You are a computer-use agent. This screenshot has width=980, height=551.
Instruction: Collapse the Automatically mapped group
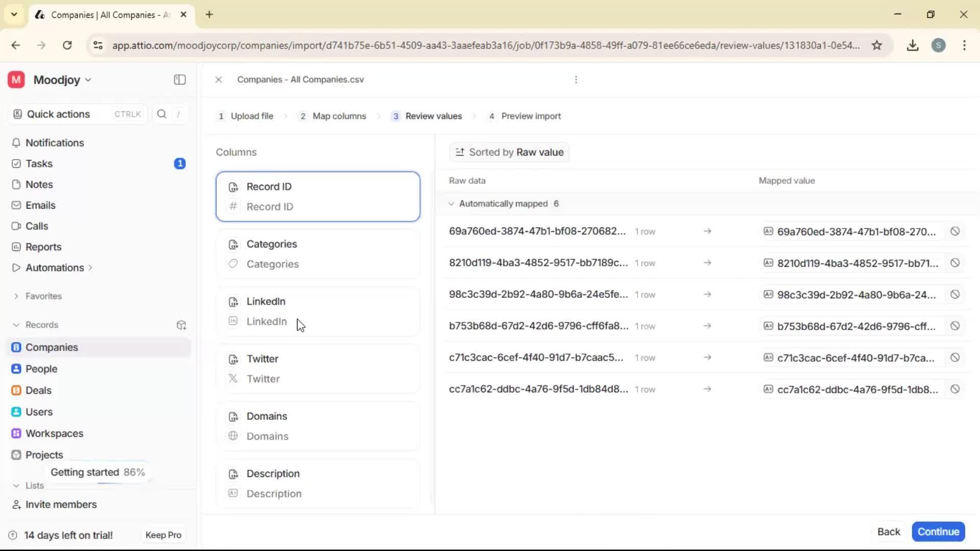pos(451,204)
